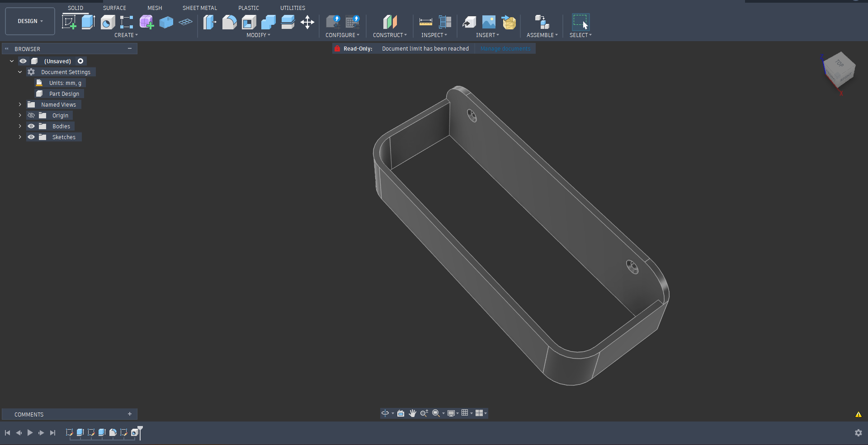Select the Fillet tool icon
The height and width of the screenshot is (445, 868).
point(229,22)
